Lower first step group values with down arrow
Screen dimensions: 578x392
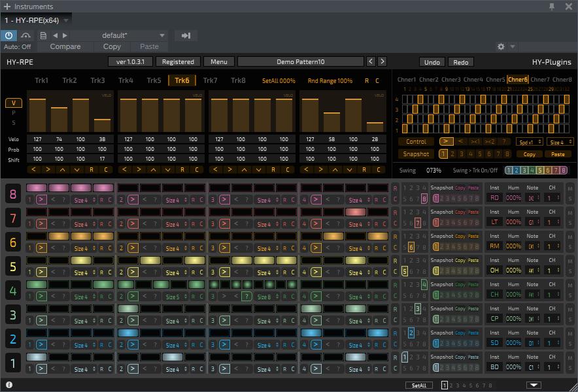coord(76,169)
